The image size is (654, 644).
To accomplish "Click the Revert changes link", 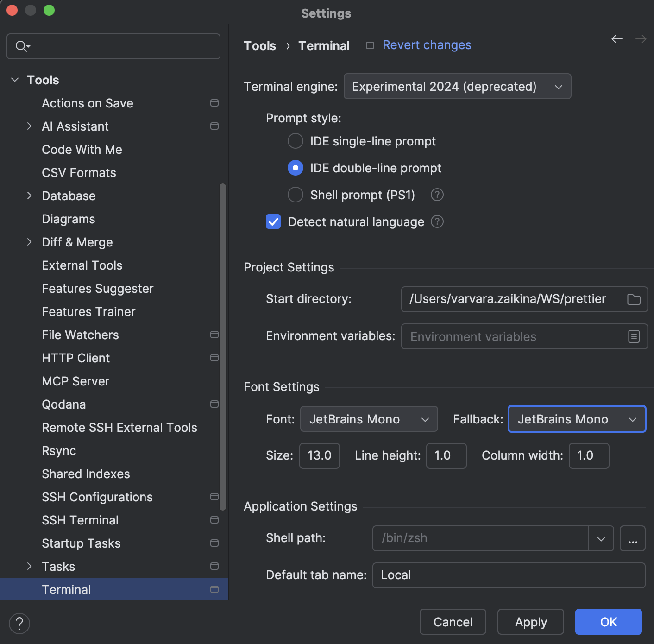I will tap(426, 45).
